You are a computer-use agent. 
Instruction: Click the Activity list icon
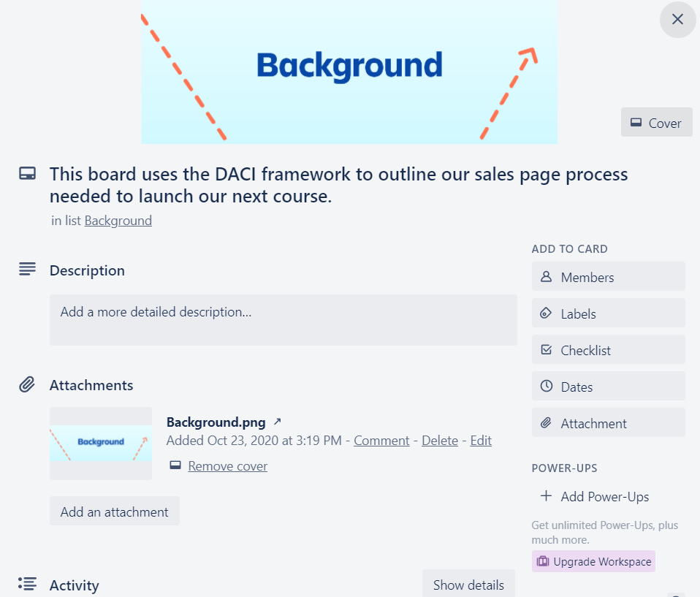pyautogui.click(x=27, y=584)
